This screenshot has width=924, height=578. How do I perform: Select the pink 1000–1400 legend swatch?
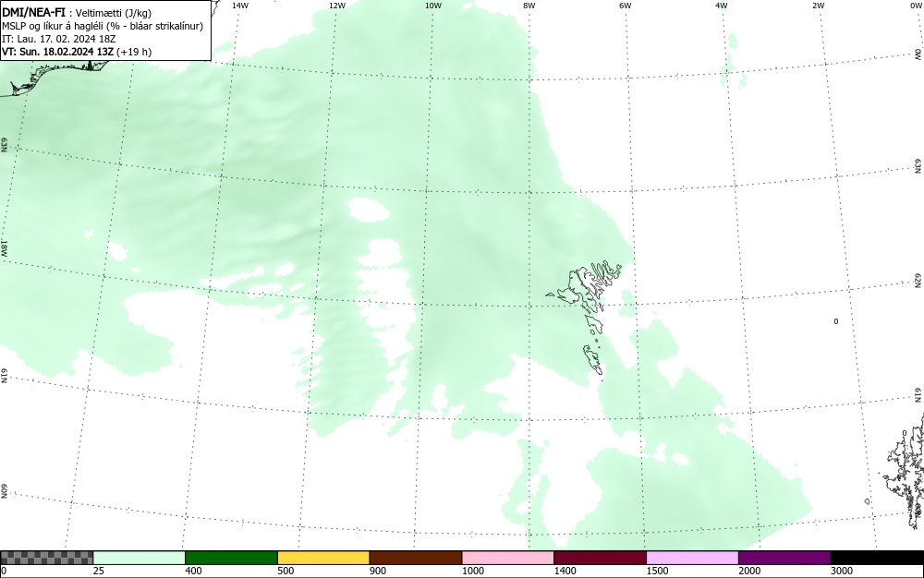[508, 558]
